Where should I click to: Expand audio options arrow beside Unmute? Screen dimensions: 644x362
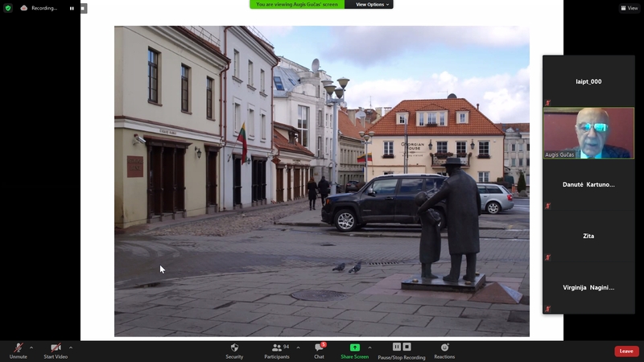(31, 348)
